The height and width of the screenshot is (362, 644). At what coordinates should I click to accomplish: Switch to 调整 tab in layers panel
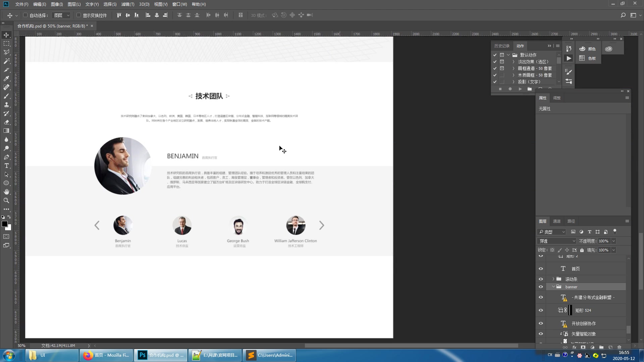click(x=557, y=97)
